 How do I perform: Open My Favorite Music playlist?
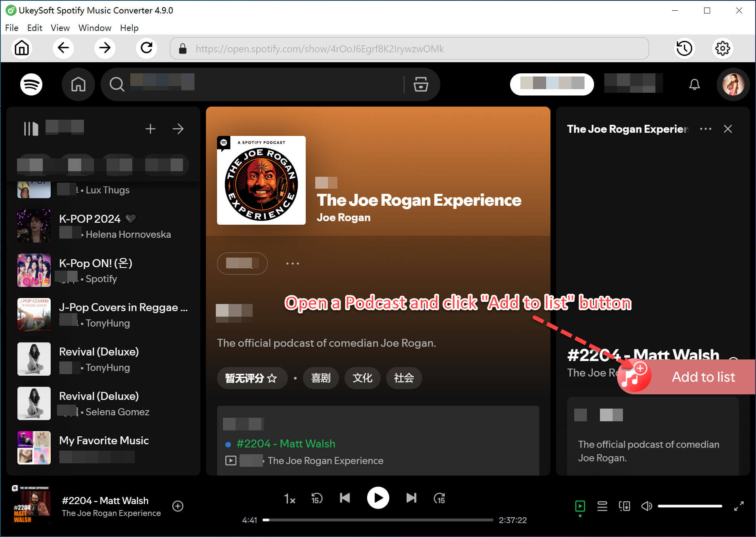pos(103,448)
